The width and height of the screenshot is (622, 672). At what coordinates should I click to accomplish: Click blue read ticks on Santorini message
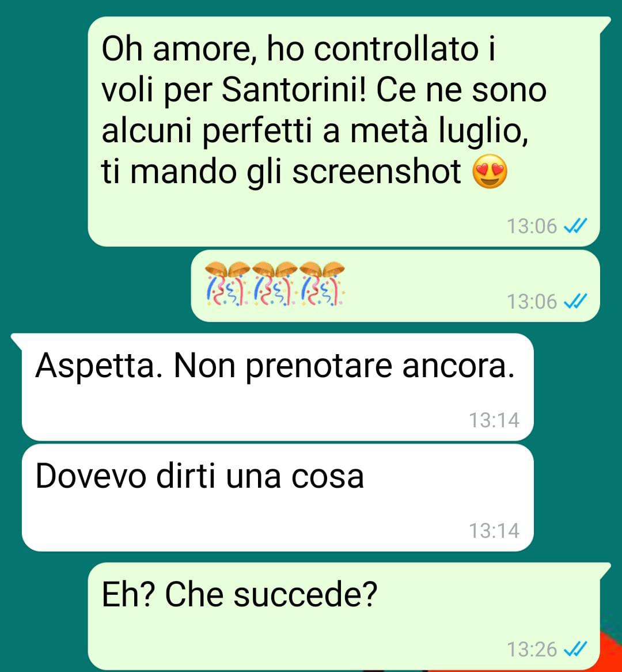[x=575, y=226]
